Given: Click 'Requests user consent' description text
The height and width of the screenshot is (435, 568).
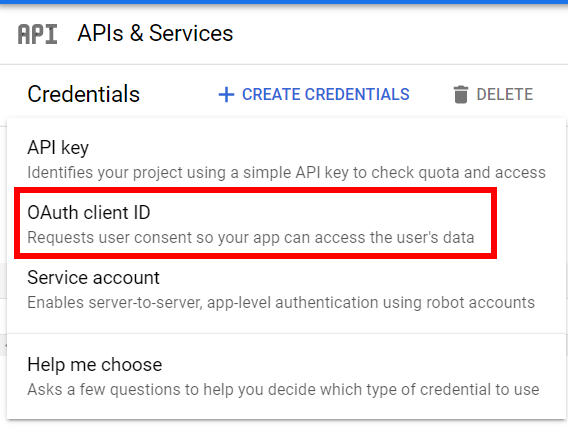Looking at the screenshot, I should click(x=251, y=238).
